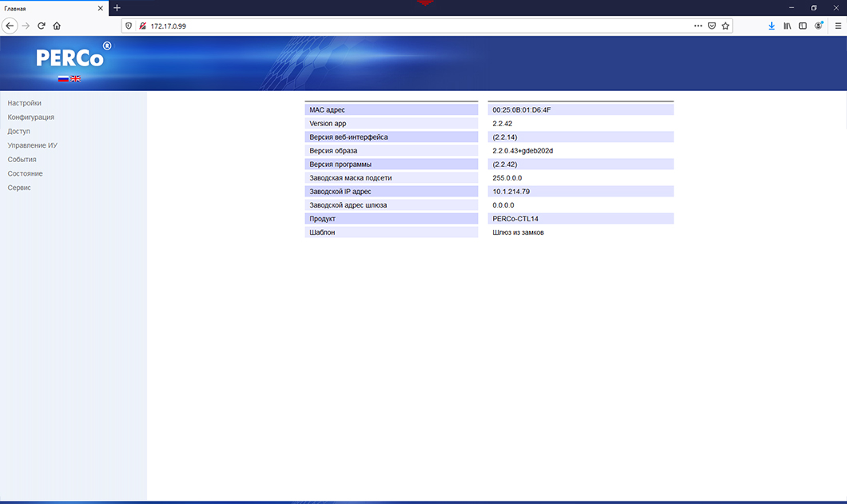Open the page actions three-dot menu

click(698, 26)
